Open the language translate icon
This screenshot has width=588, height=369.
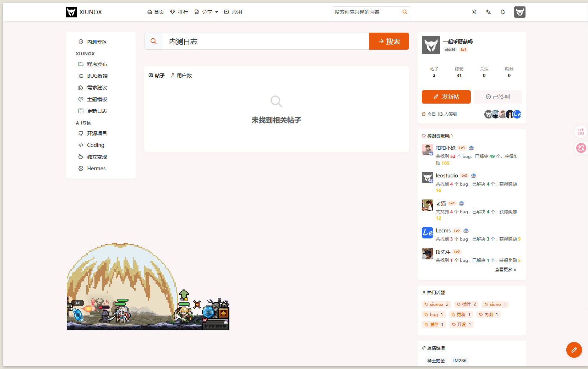[488, 12]
